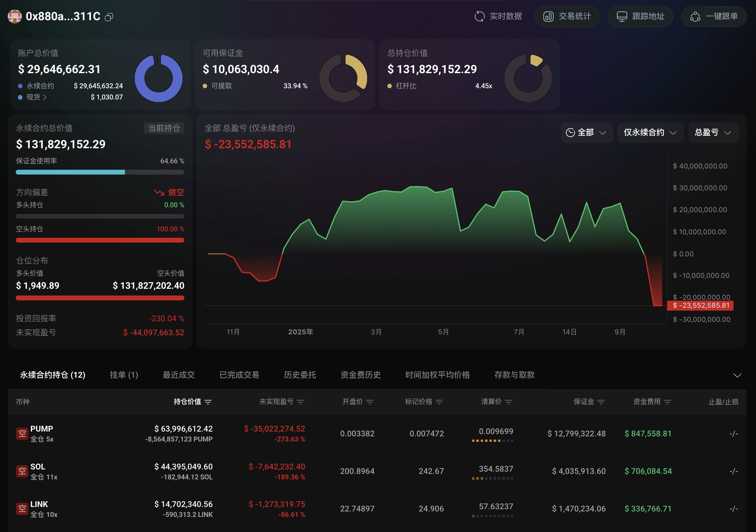
Task: Open the 全部 time range dropdown
Action: (x=586, y=133)
